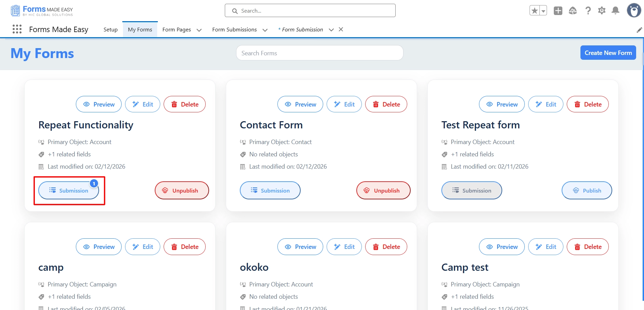Click the pencil icon to edit navigation

(639, 30)
